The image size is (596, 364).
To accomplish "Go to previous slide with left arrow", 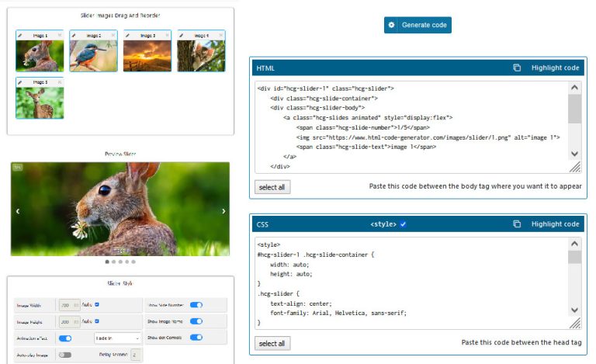I will [x=18, y=211].
